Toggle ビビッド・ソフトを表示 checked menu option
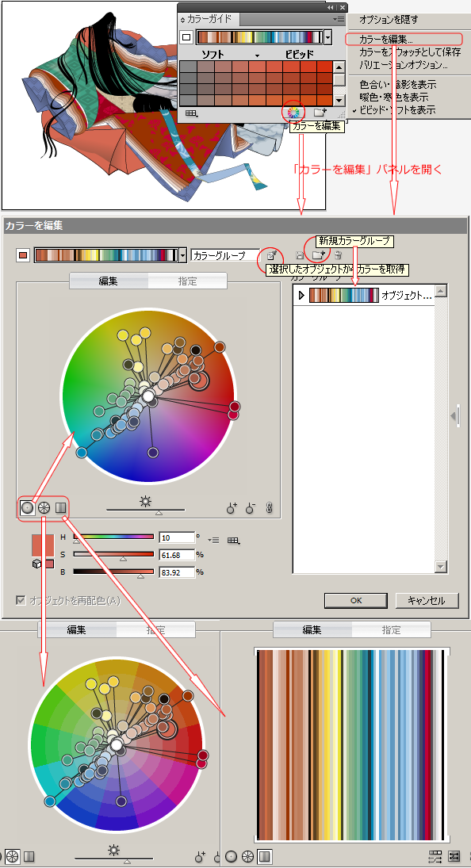 coord(397,109)
